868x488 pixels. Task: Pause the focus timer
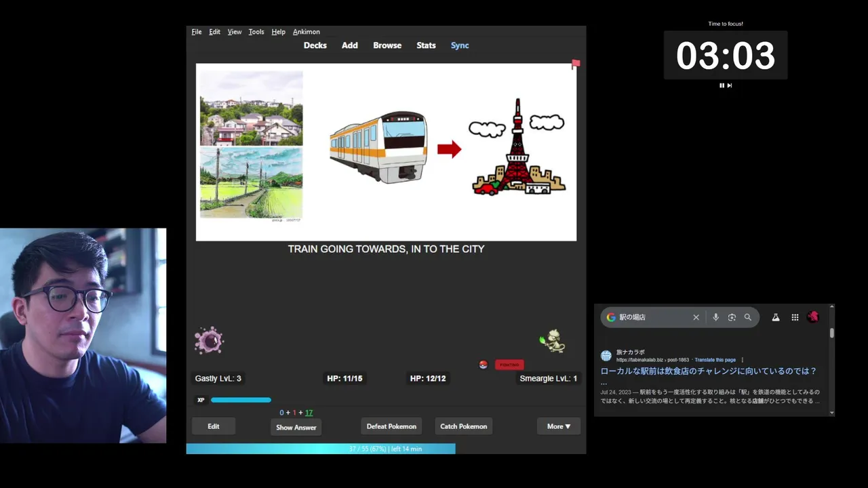pyautogui.click(x=722, y=85)
